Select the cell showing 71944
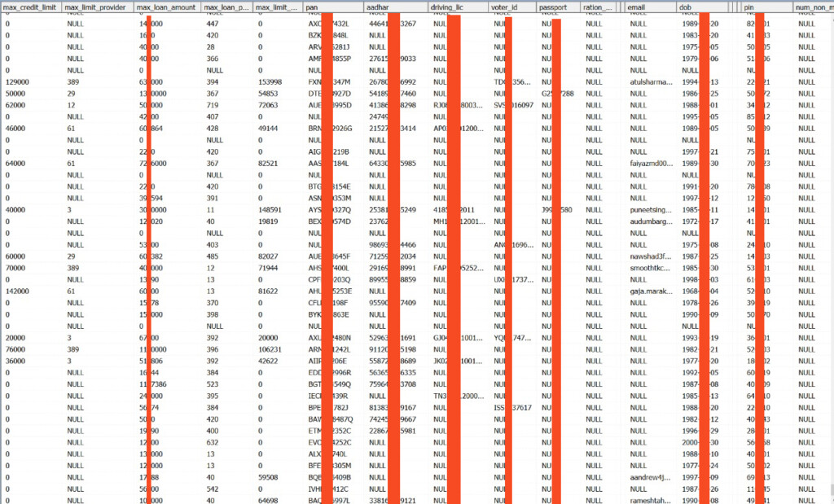 [x=268, y=268]
